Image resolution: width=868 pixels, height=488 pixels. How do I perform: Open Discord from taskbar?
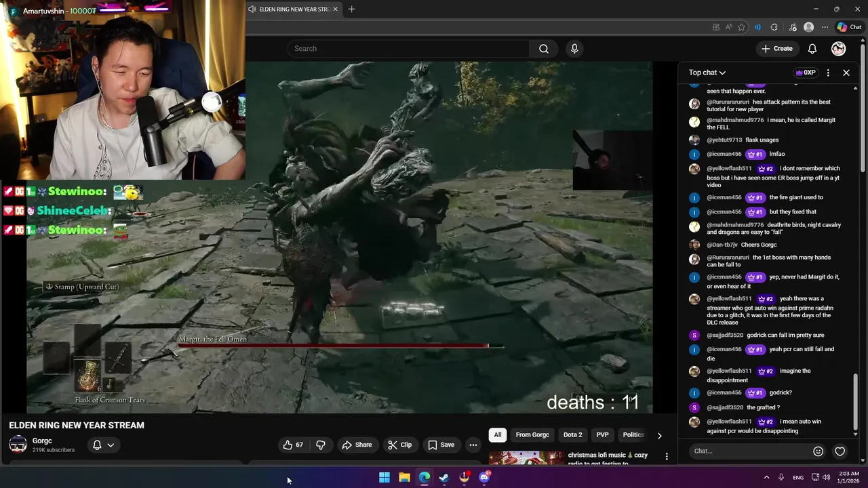[x=484, y=477]
